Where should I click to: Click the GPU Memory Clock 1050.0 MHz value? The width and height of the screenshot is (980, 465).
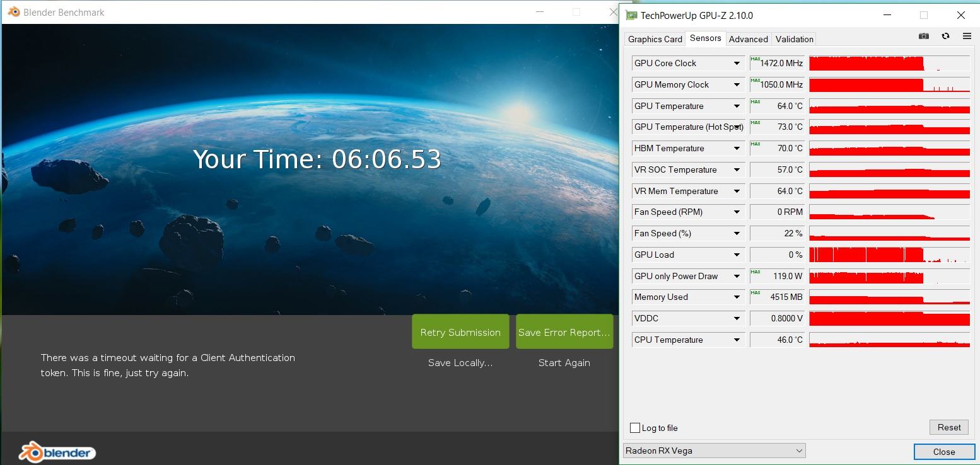(777, 84)
